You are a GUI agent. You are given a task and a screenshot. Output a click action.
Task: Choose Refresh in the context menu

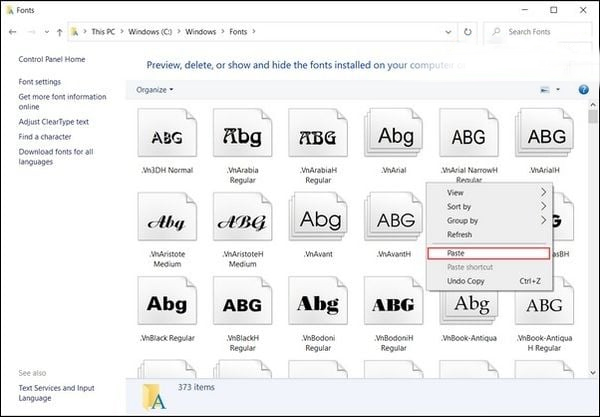[489, 235]
